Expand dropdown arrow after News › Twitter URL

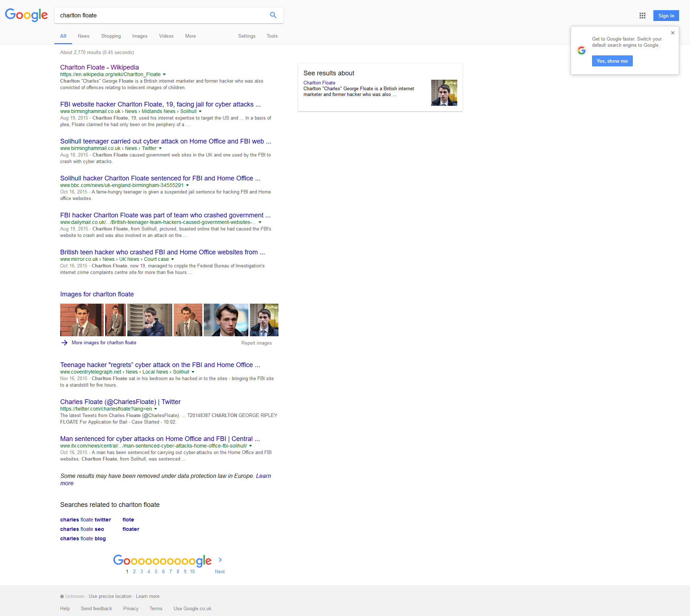tap(160, 149)
